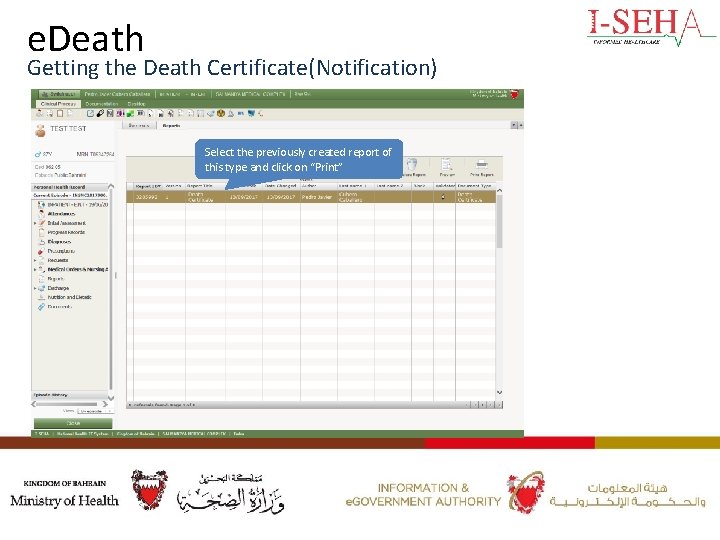
Task: Click the TEST TEST patient avatar icon
Action: pyautogui.click(x=40, y=131)
